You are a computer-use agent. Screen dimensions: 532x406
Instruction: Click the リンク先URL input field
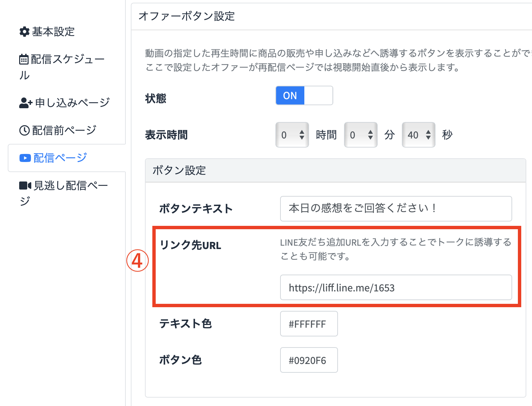[396, 287]
